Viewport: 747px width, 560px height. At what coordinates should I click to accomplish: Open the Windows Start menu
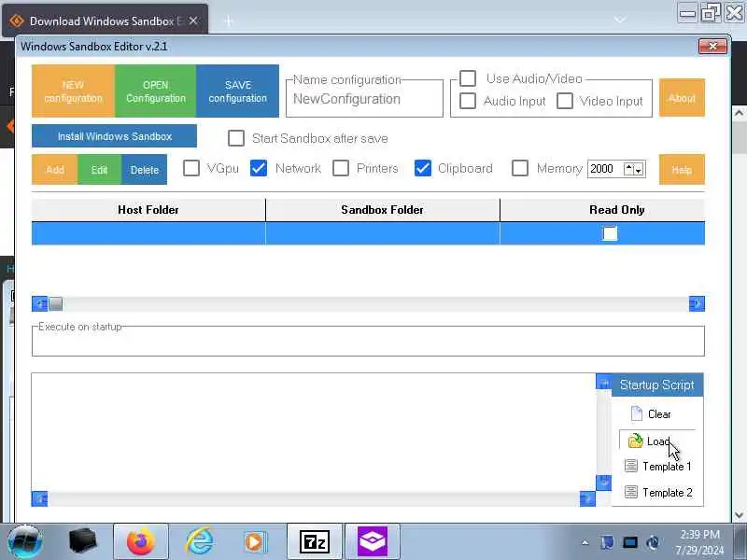pos(25,542)
